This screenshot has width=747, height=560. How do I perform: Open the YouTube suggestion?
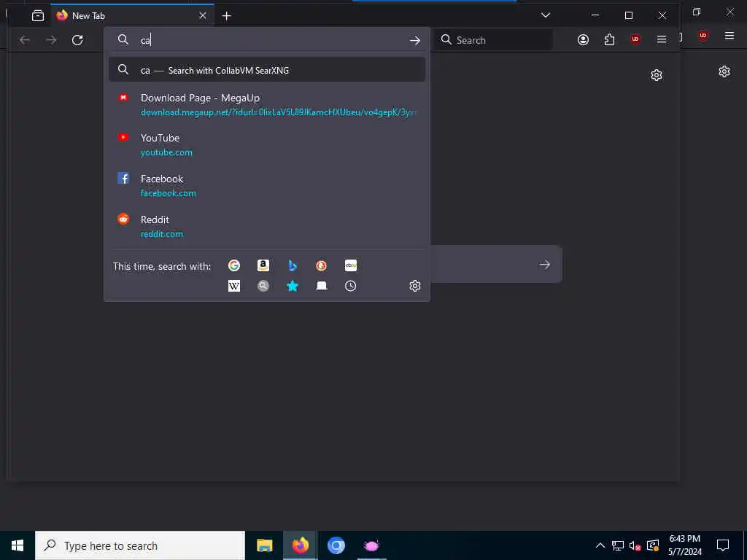click(x=267, y=145)
